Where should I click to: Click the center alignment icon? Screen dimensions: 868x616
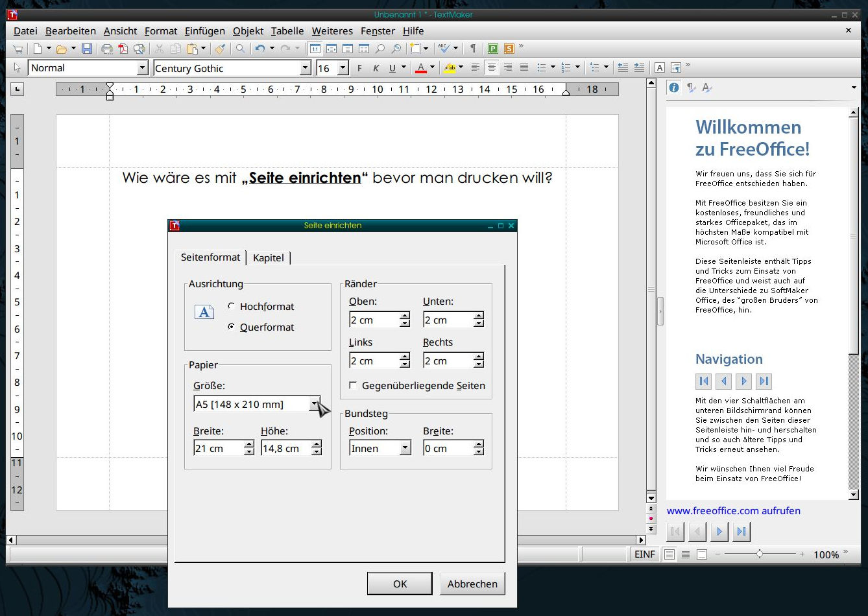pos(492,67)
